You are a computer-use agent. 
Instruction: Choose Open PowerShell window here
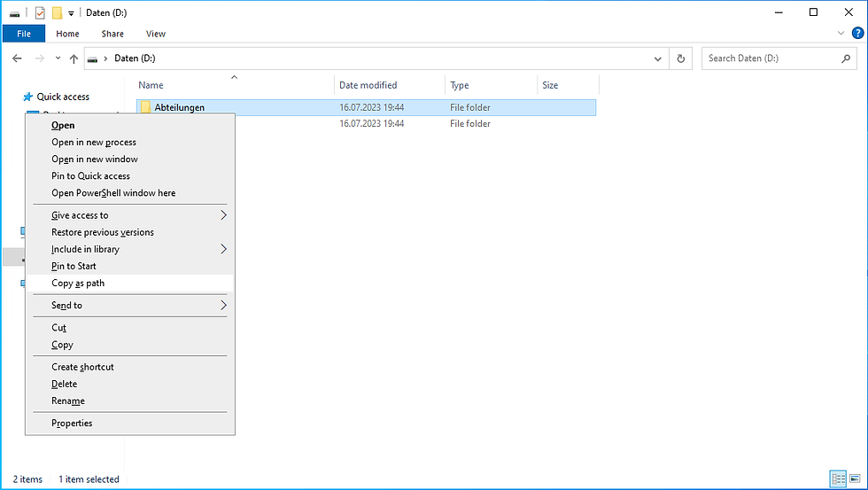130,193
